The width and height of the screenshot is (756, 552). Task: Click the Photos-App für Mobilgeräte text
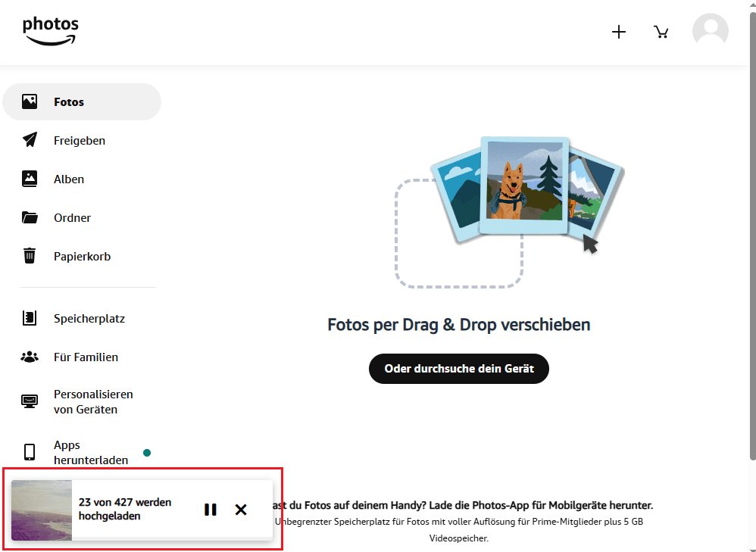540,505
